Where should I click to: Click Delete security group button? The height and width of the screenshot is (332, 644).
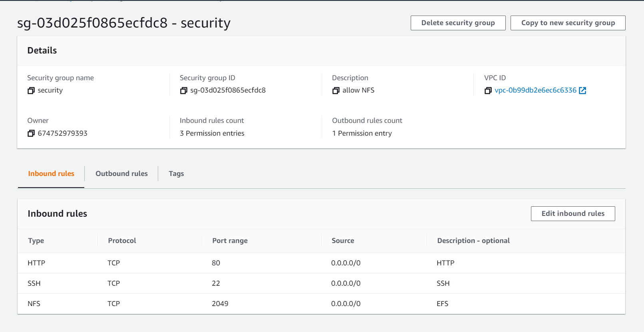click(x=458, y=23)
